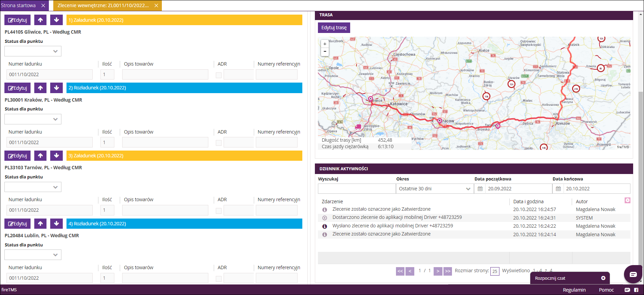Viewport: 644px width, 295px height.
Task: Open status dropdown for Gliwice point
Action: (33, 51)
